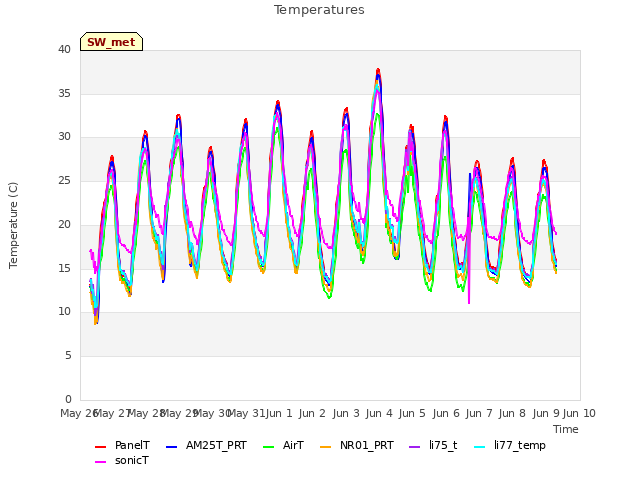Click the Jun 4 x-axis tick label

[x=379, y=413]
